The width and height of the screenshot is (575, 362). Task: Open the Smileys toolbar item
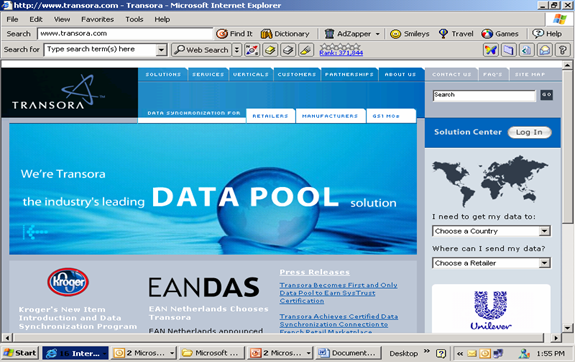coord(410,34)
